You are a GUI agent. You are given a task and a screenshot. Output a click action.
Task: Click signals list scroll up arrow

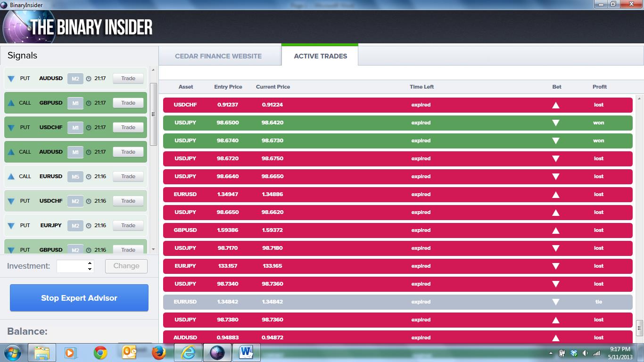coord(153,71)
